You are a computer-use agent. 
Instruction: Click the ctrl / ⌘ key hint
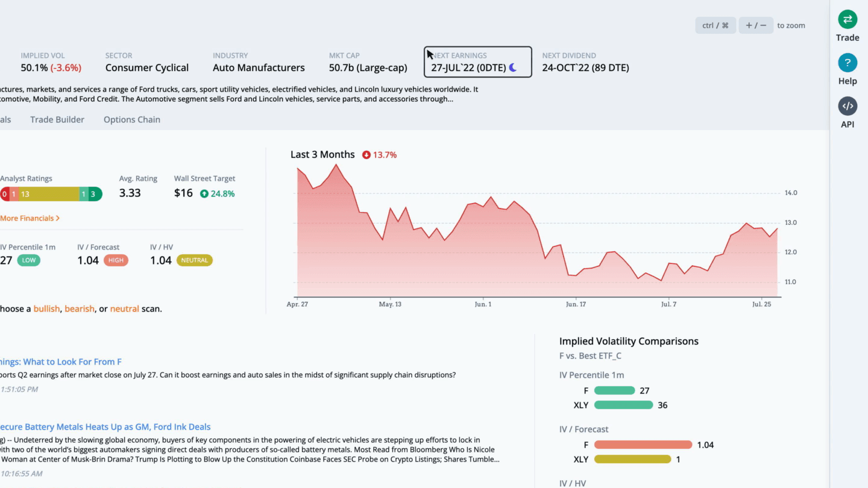coord(715,25)
